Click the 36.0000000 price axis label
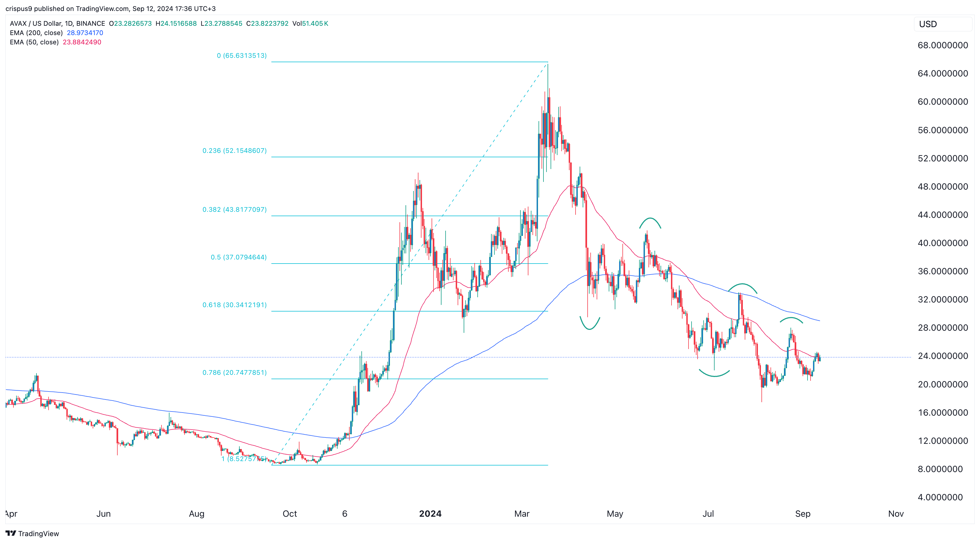 [x=943, y=271]
